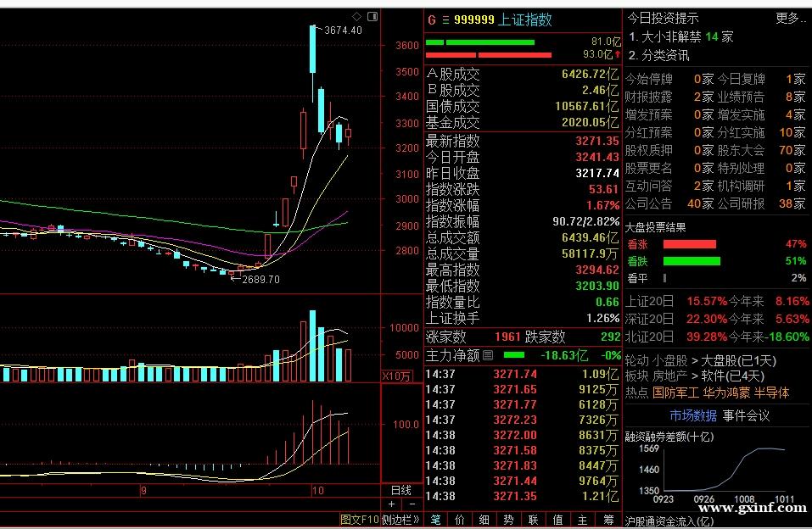Click the X10万 volume unit label
Screen dimensions: 812x529
tap(396, 376)
